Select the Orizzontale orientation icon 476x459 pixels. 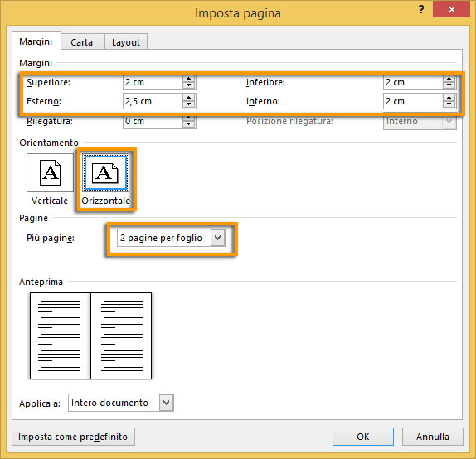(105, 172)
